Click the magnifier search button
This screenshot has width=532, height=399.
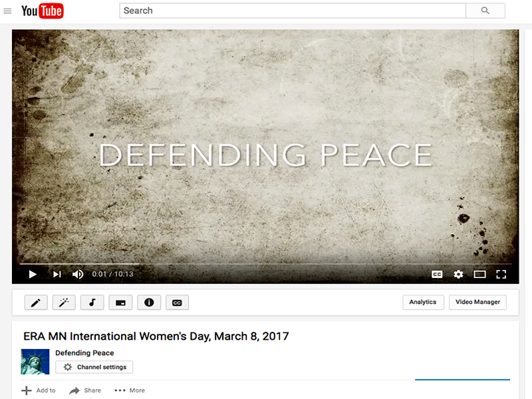tap(485, 11)
